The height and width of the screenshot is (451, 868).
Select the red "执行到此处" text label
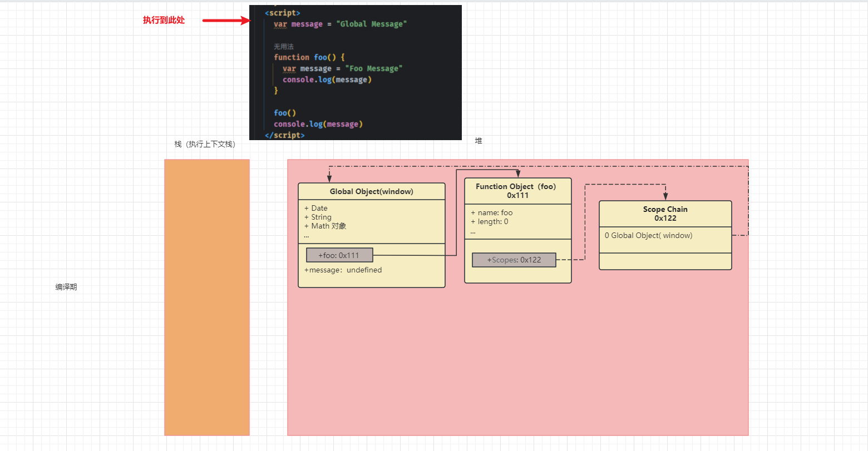tap(164, 20)
